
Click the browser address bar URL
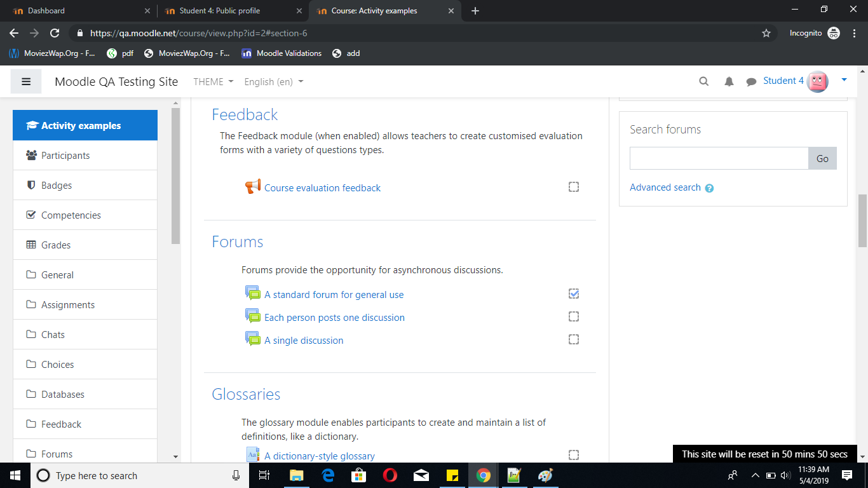point(198,33)
